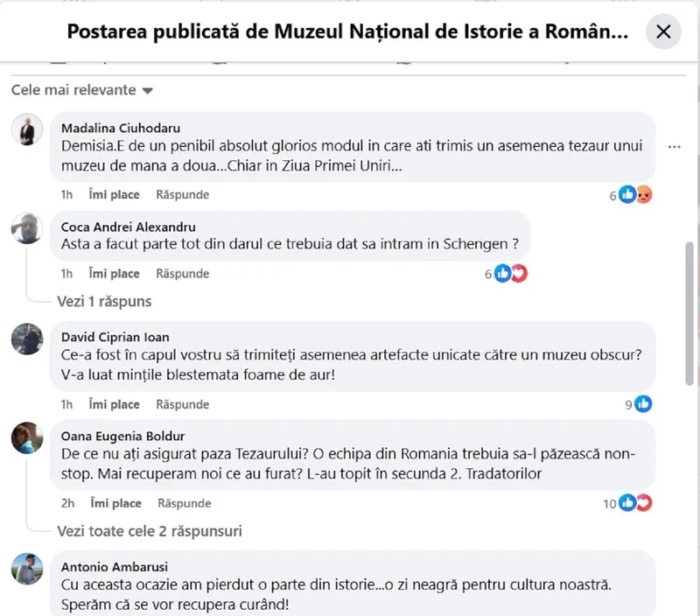The width and height of the screenshot is (700, 616).
Task: Like Madalina Ciuhodaru's comment with 'Îmi place'
Action: pyautogui.click(x=115, y=195)
